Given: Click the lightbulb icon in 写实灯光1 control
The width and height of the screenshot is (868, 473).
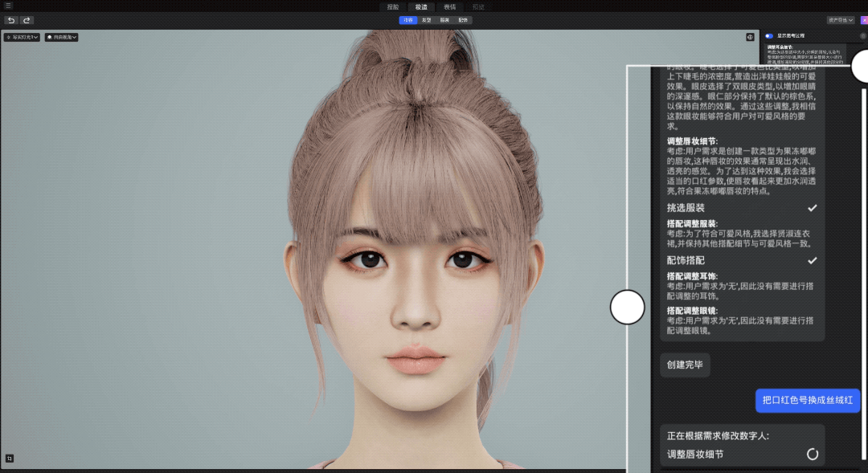Looking at the screenshot, I should tap(10, 37).
